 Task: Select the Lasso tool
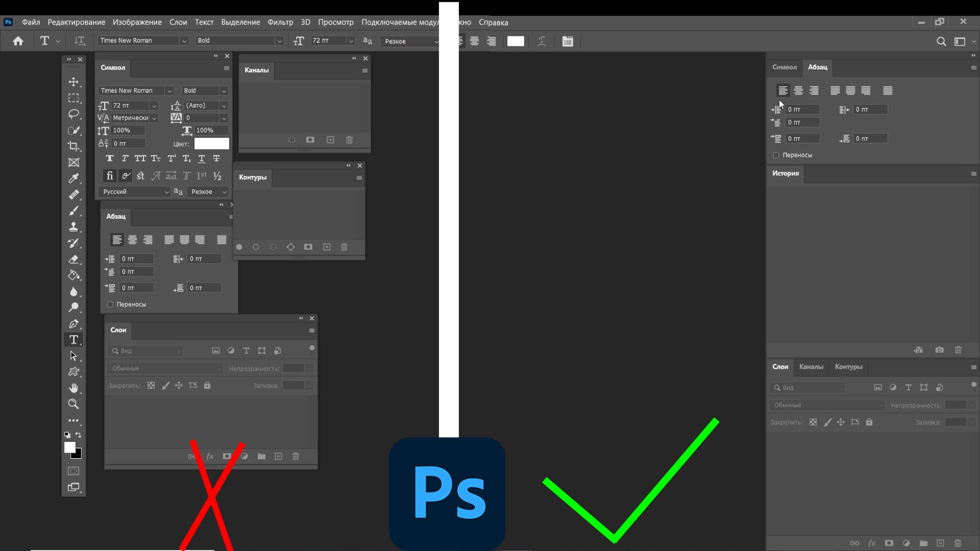pos(74,114)
